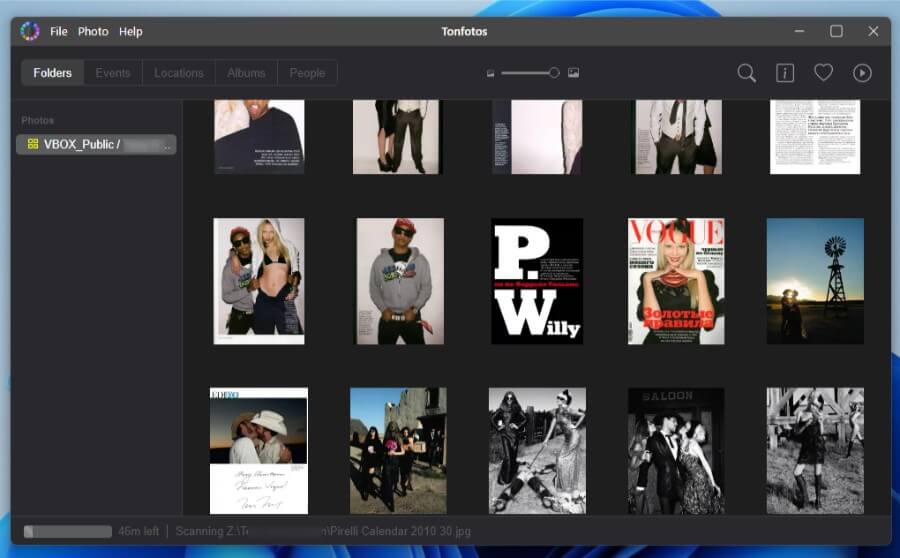Select the VBOX_Public folder in sidebar
Viewport: 900px width, 558px height.
click(97, 144)
